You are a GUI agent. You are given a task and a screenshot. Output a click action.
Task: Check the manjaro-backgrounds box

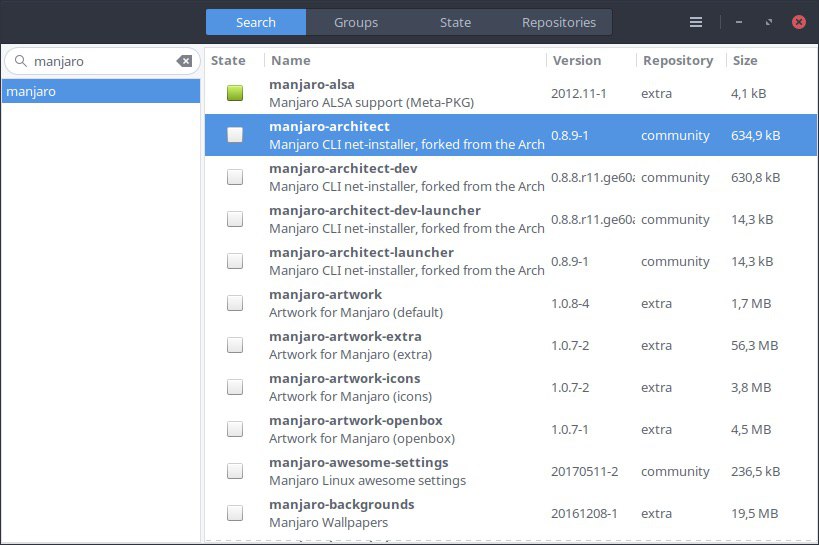235,513
